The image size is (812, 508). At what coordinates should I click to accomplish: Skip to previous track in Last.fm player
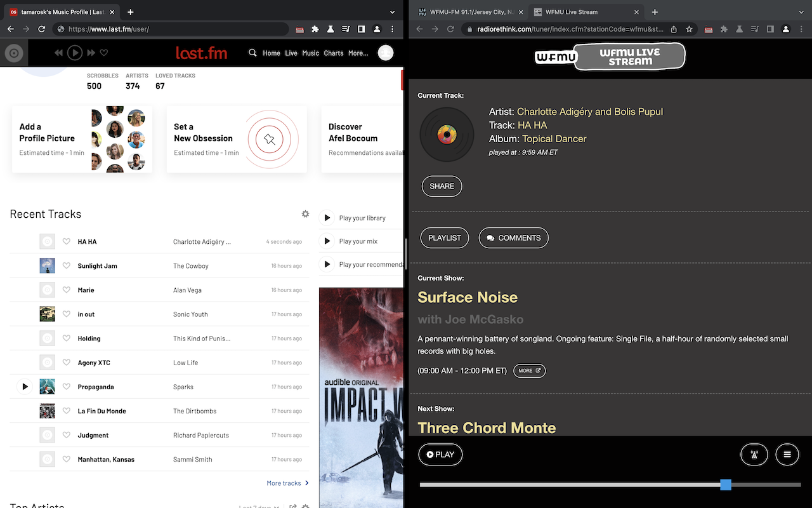click(58, 53)
